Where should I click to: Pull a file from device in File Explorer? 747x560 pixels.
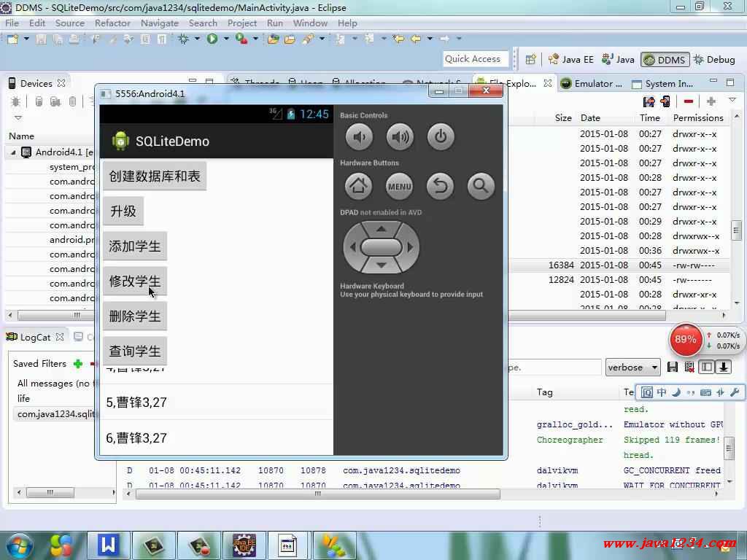click(649, 101)
